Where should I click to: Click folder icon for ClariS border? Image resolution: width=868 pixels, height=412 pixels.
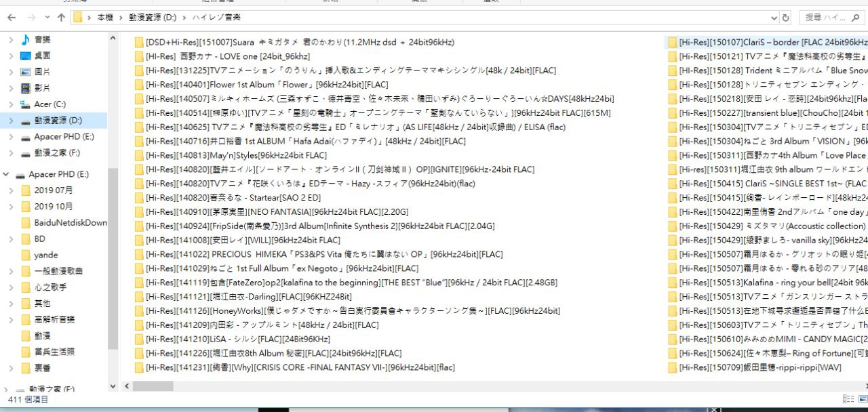tap(673, 42)
